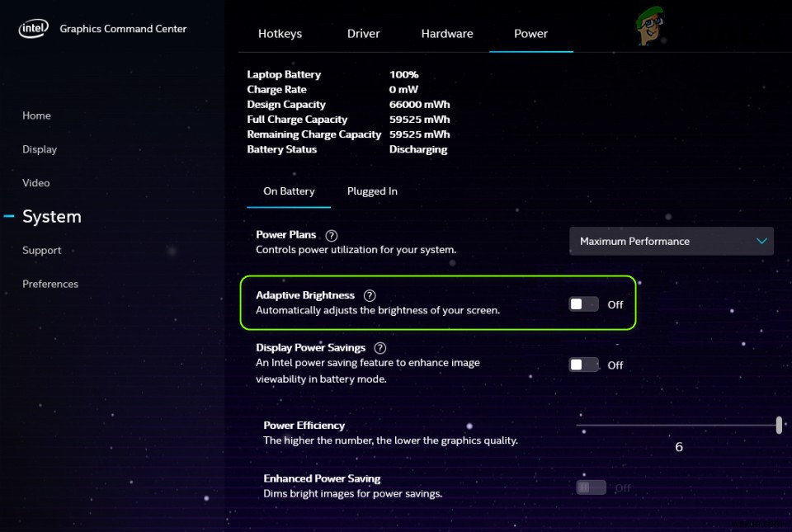Open Preferences from the sidebar
The image size is (792, 532).
[x=50, y=284]
